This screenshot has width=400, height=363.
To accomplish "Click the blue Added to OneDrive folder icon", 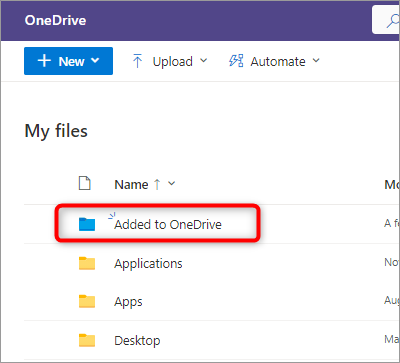I will tap(87, 224).
